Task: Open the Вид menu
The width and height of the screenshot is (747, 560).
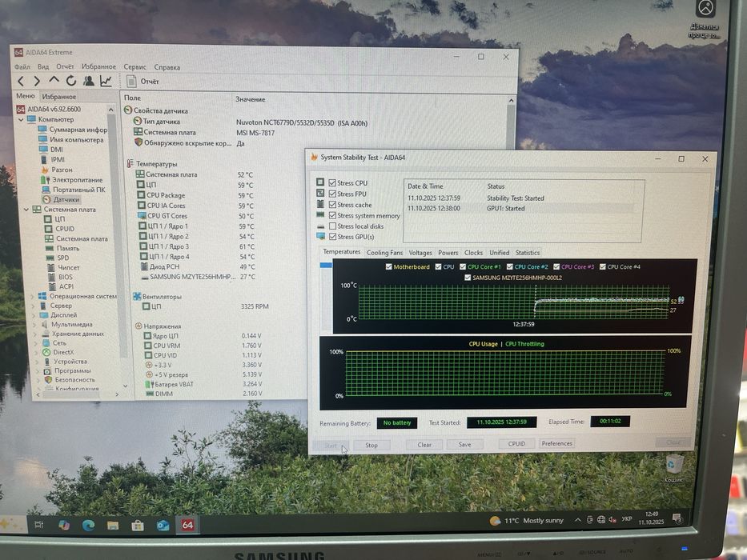Action: click(x=43, y=66)
